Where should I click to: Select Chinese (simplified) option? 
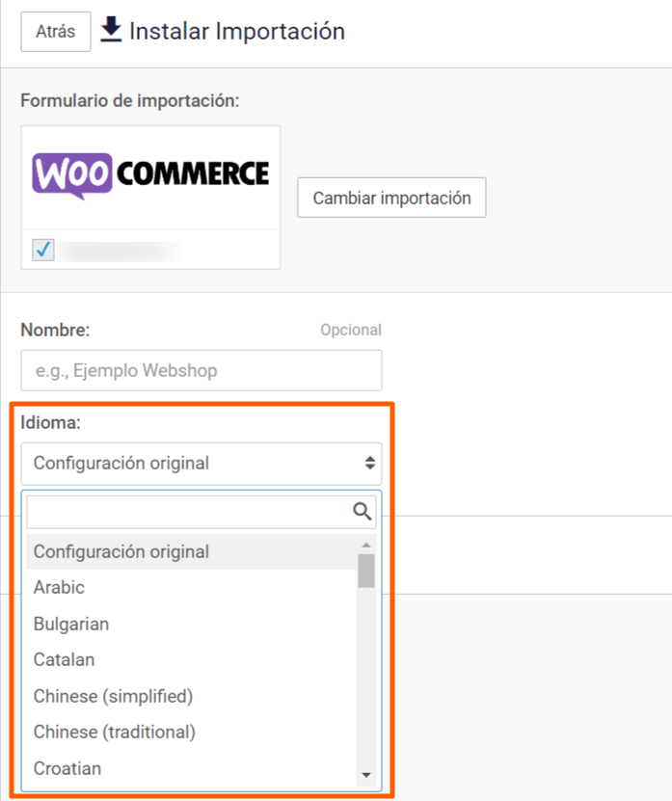tap(192, 696)
